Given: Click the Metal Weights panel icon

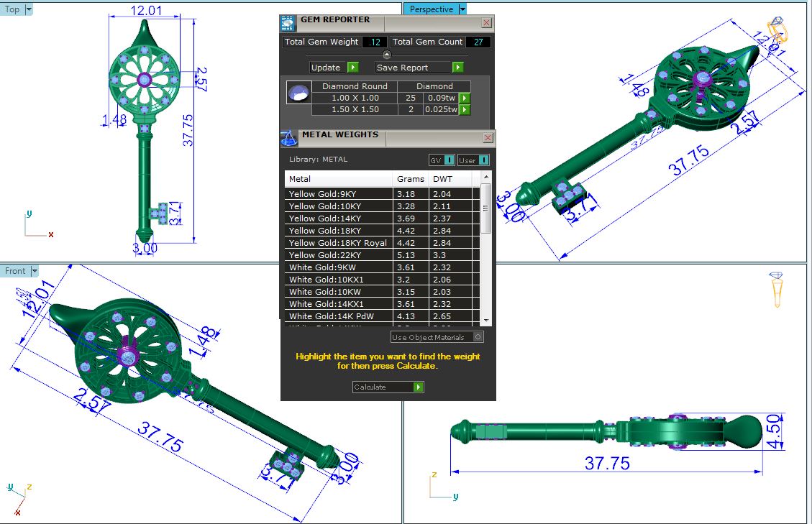Looking at the screenshot, I should tap(288, 138).
